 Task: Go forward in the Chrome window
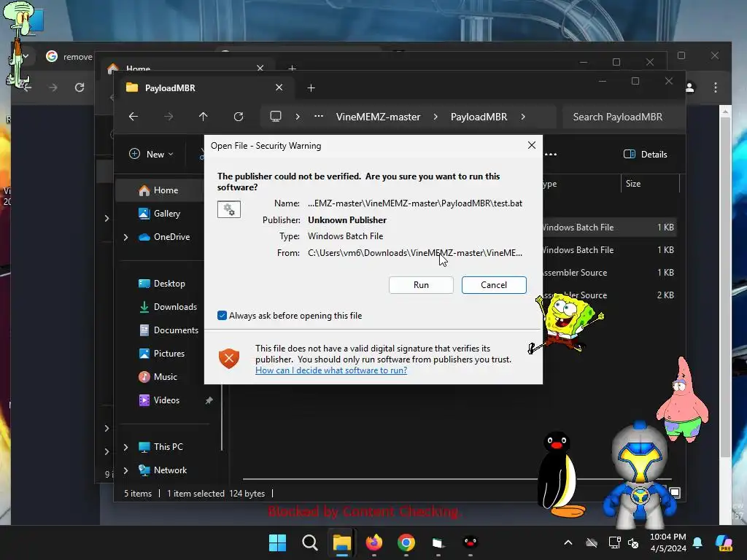pos(53,87)
